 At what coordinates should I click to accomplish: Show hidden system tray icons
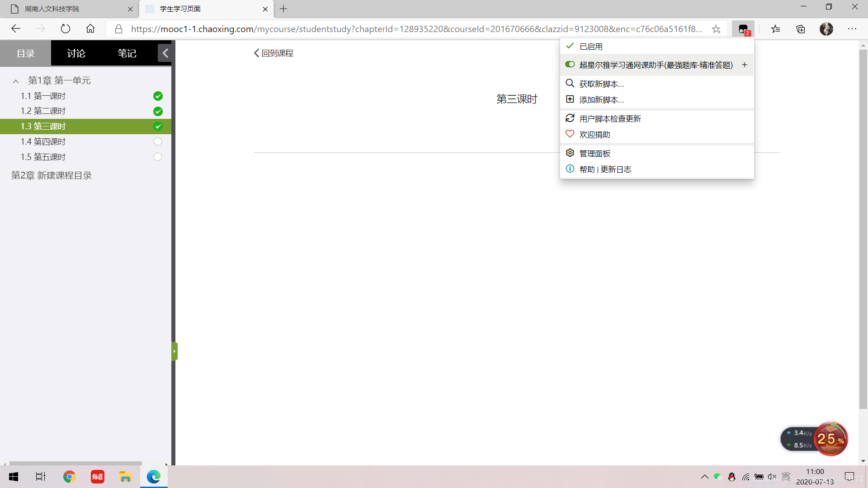[x=704, y=477]
